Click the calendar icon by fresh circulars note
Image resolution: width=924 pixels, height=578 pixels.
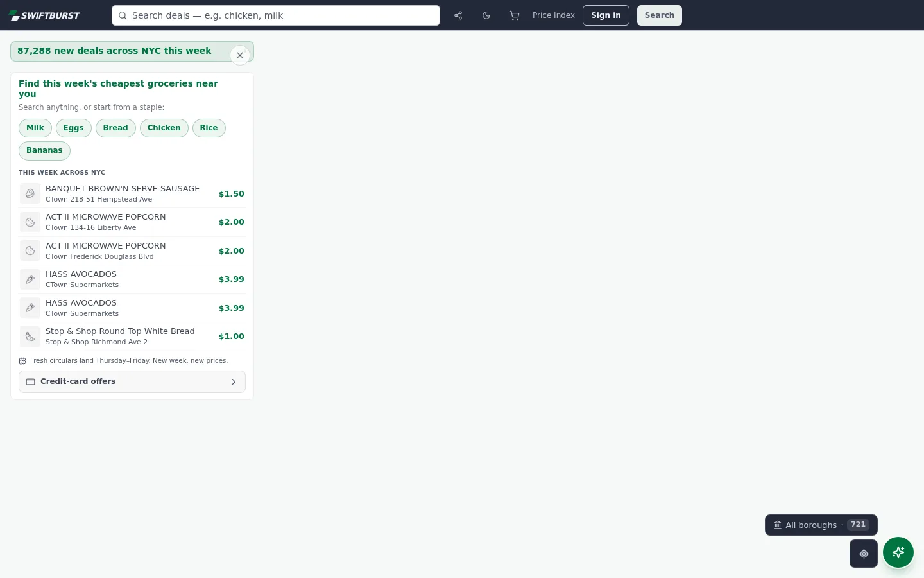point(22,361)
